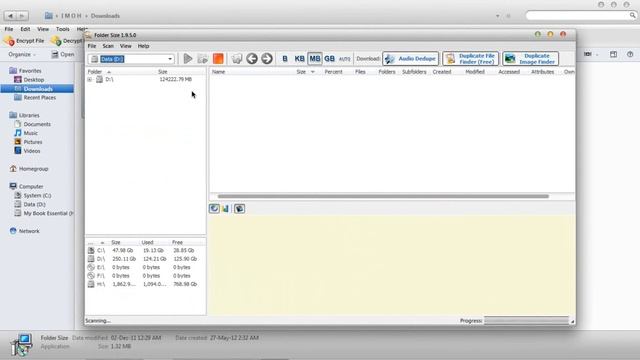
Task: Select D:\ drive row in drive list
Action: [x=145, y=259]
